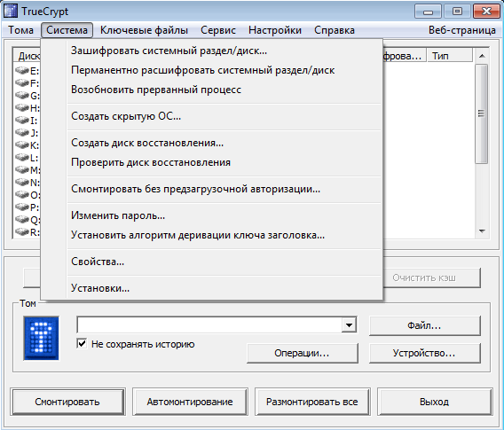The image size is (504, 430).
Task: Select the J: drive icon
Action: 22,132
